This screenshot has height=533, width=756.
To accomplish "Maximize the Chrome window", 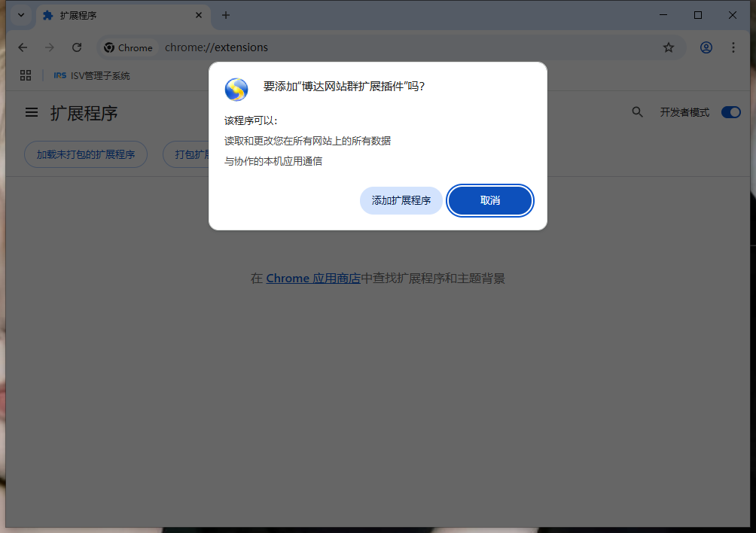I will 698,15.
